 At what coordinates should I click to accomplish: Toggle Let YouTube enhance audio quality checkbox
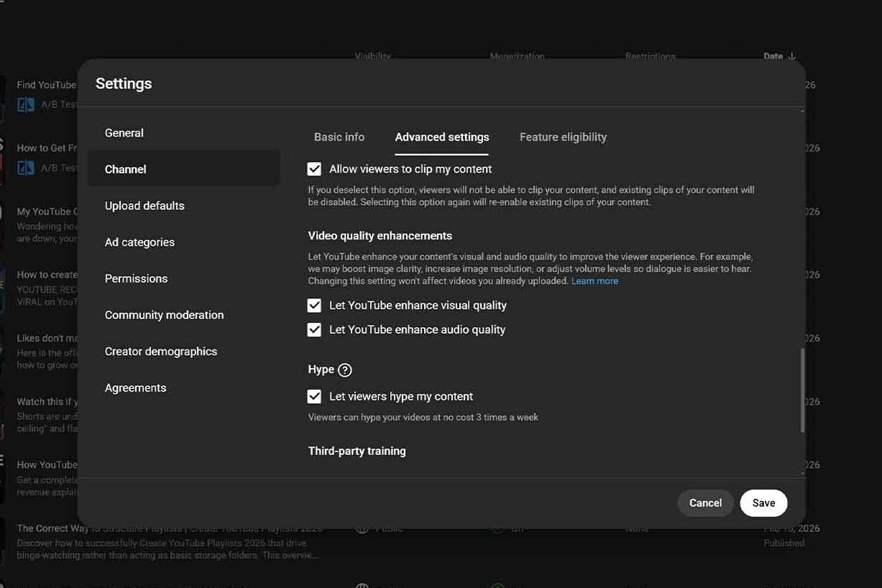click(x=314, y=330)
